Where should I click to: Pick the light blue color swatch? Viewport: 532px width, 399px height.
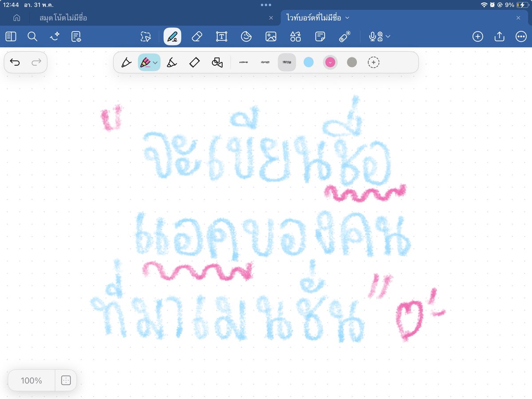(x=309, y=63)
